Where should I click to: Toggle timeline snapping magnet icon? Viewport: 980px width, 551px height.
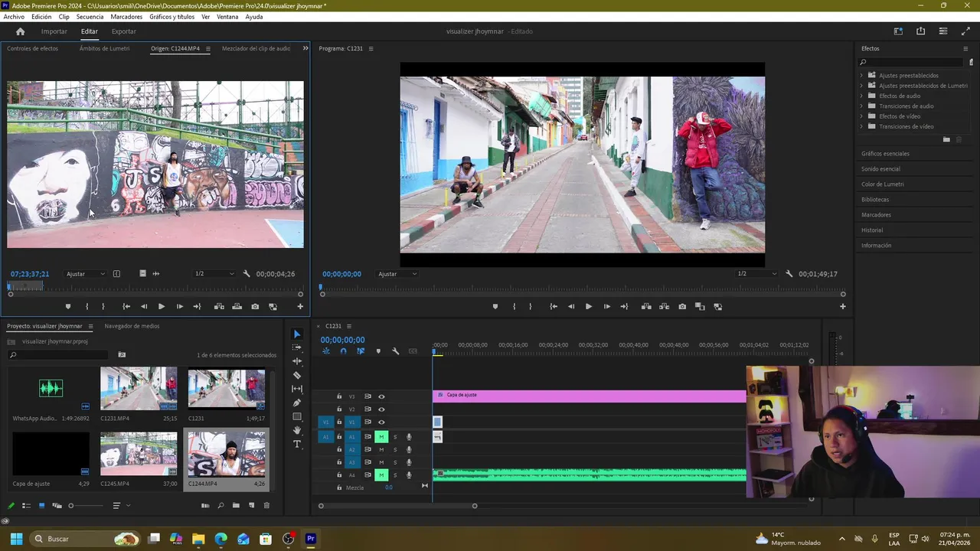pos(343,351)
